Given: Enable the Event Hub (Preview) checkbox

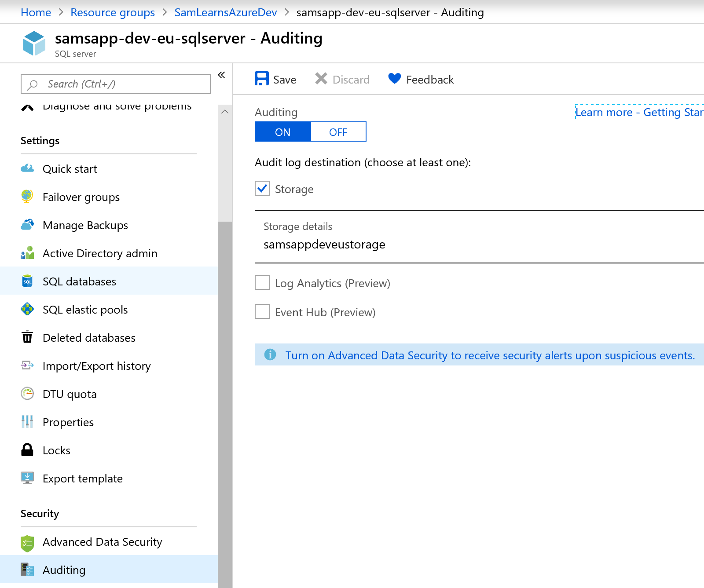Looking at the screenshot, I should pyautogui.click(x=262, y=312).
